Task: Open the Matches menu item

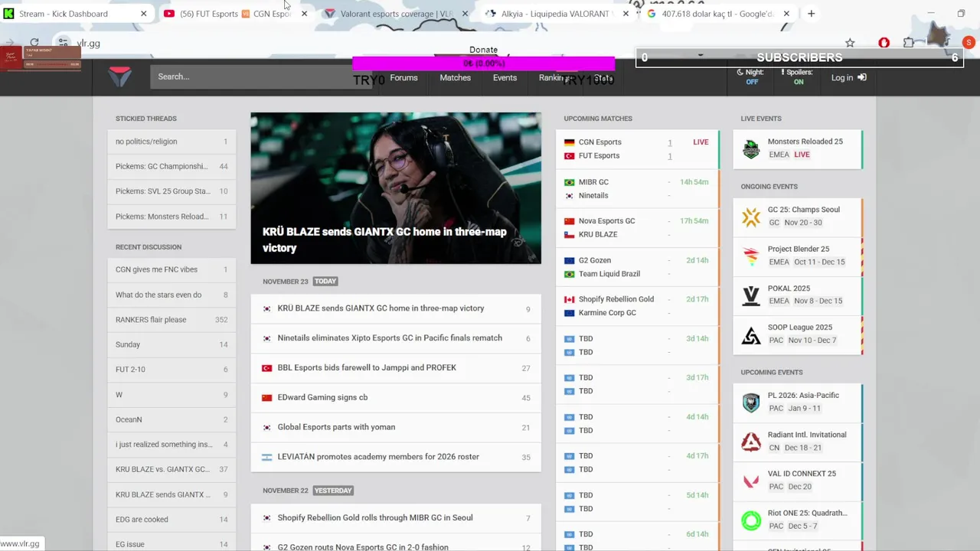Action: (x=455, y=78)
